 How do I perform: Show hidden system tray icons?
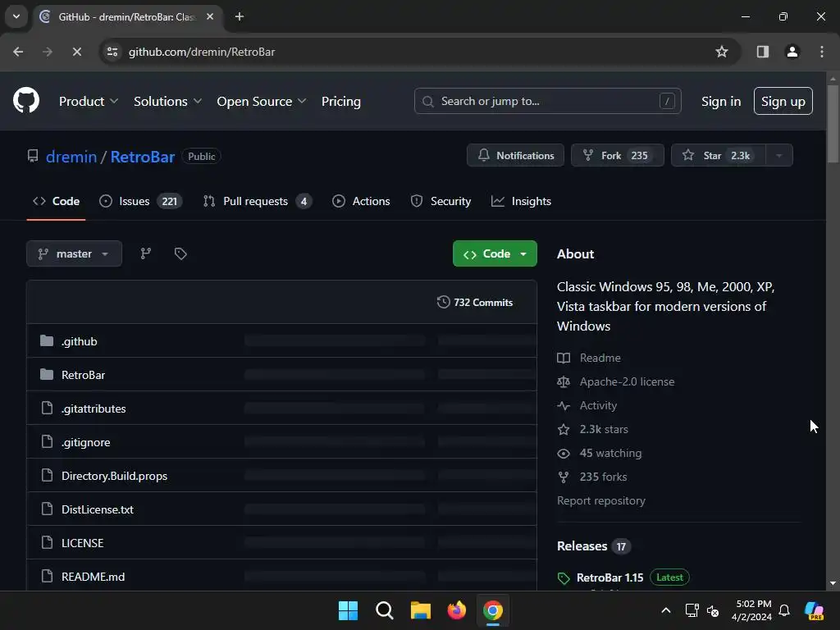[x=666, y=610]
